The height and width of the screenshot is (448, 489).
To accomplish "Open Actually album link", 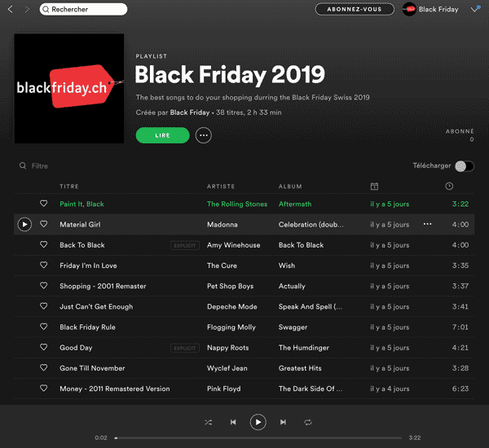I will (292, 287).
